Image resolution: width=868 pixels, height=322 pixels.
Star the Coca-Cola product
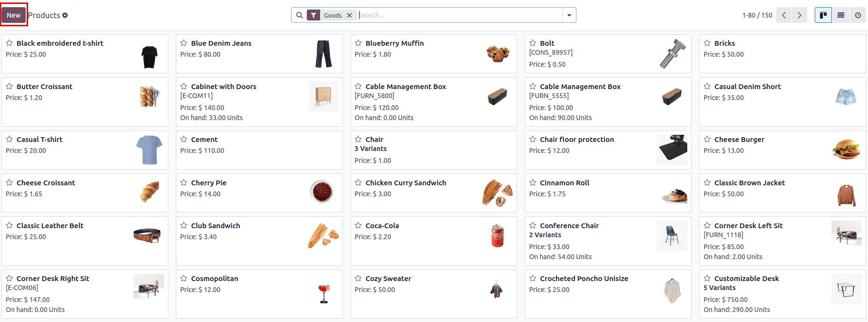click(x=359, y=225)
